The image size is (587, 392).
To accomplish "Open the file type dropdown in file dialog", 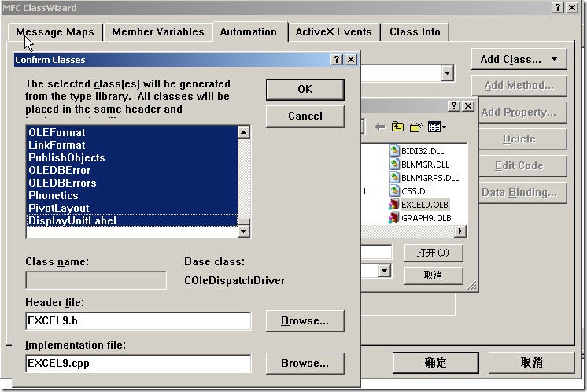I will 385,271.
